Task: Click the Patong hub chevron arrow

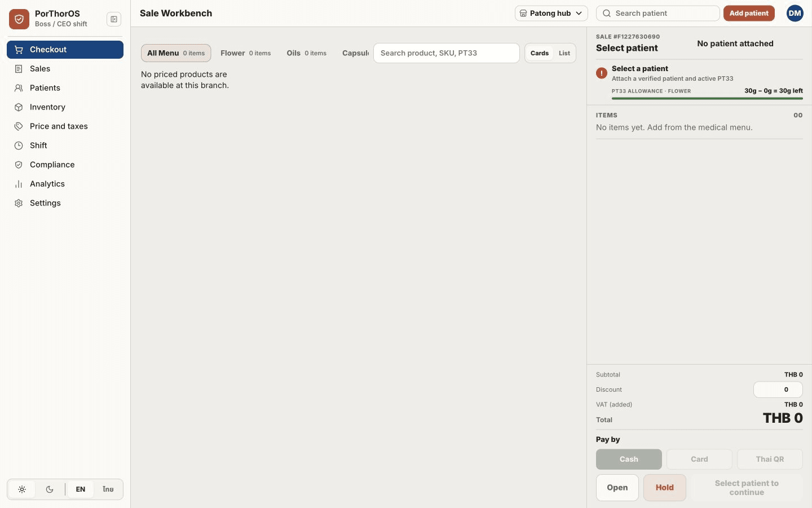Action: click(579, 14)
